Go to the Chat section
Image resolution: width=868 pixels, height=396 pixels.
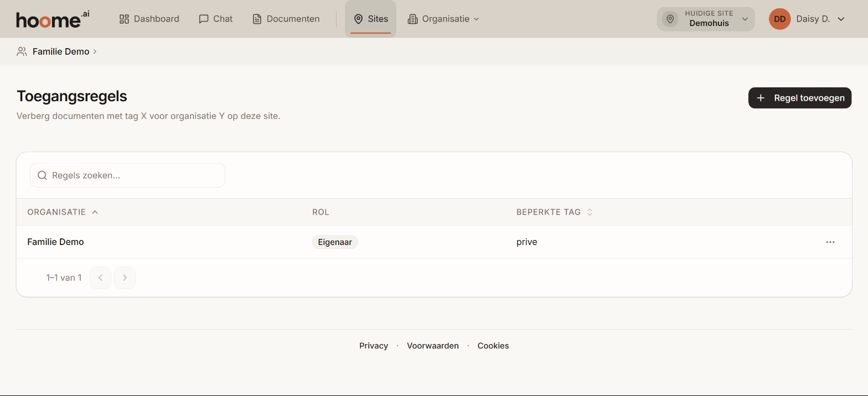pos(216,19)
